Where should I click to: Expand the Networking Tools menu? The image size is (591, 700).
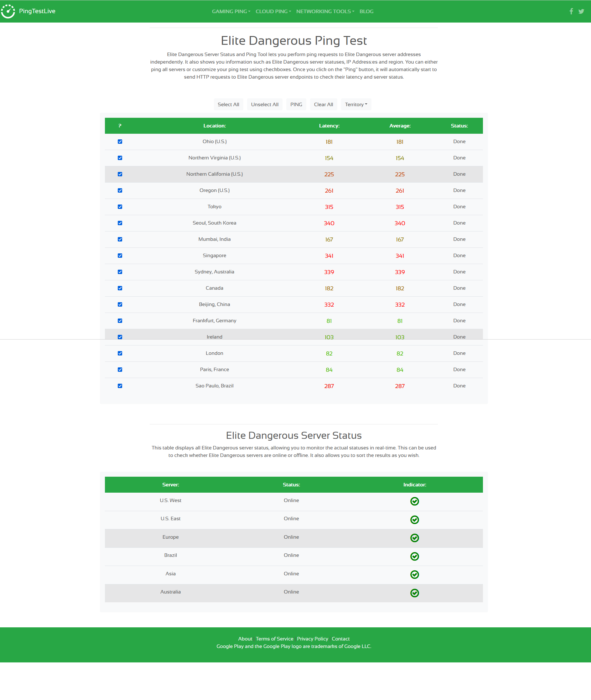click(x=325, y=11)
